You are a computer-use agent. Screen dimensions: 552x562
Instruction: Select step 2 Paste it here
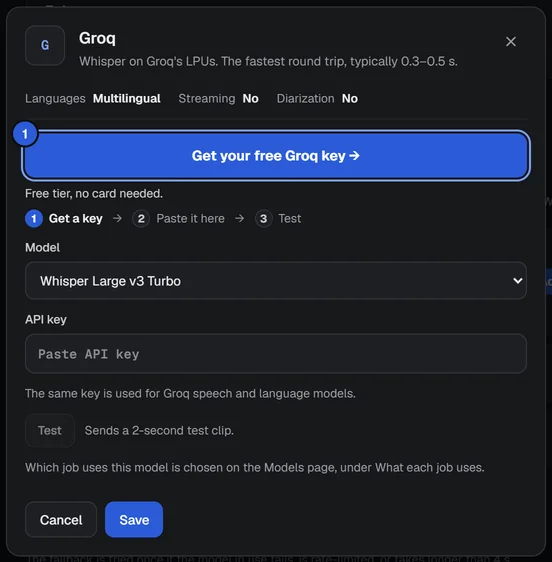pos(179,219)
